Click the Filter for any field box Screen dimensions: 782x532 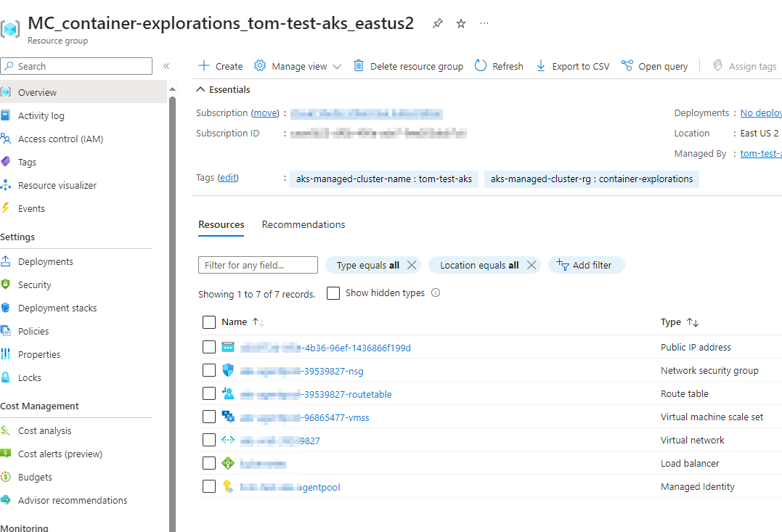pos(258,264)
